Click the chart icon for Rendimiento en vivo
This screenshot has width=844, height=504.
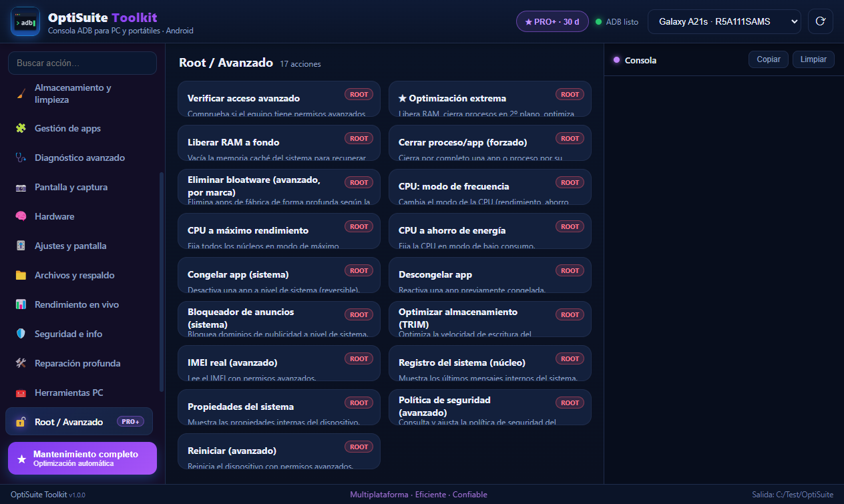coord(21,304)
